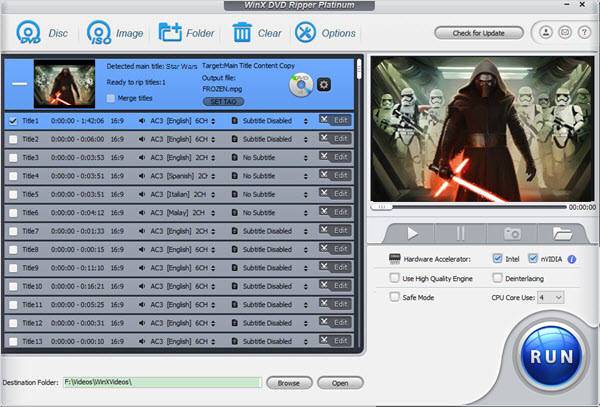
Task: Click the Star Wars title thumbnail
Action: point(64,84)
